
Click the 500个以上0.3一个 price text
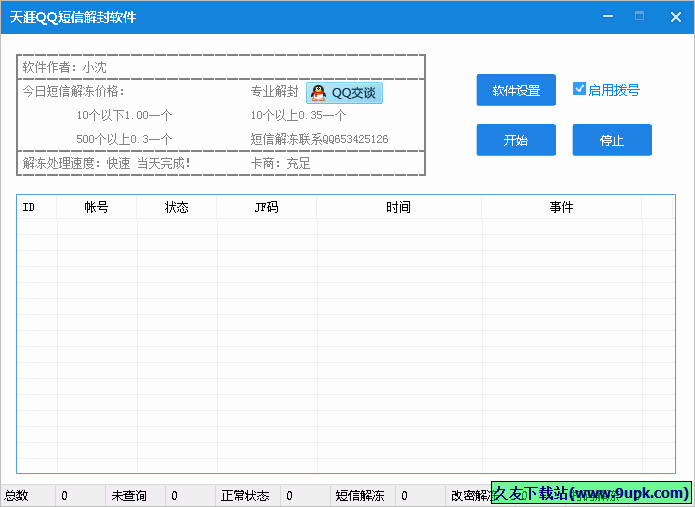pyautogui.click(x=124, y=139)
